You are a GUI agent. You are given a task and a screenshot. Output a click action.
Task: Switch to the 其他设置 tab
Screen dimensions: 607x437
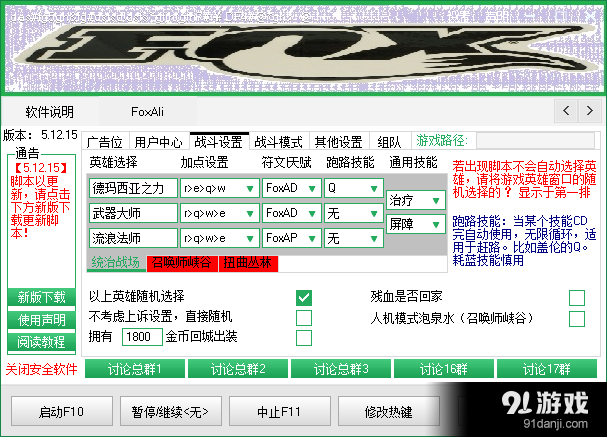pyautogui.click(x=339, y=142)
